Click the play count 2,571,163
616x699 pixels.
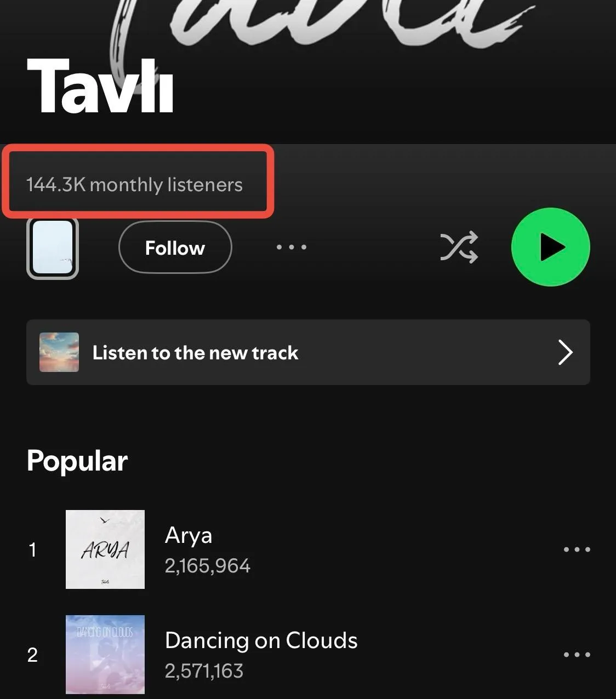(x=204, y=671)
